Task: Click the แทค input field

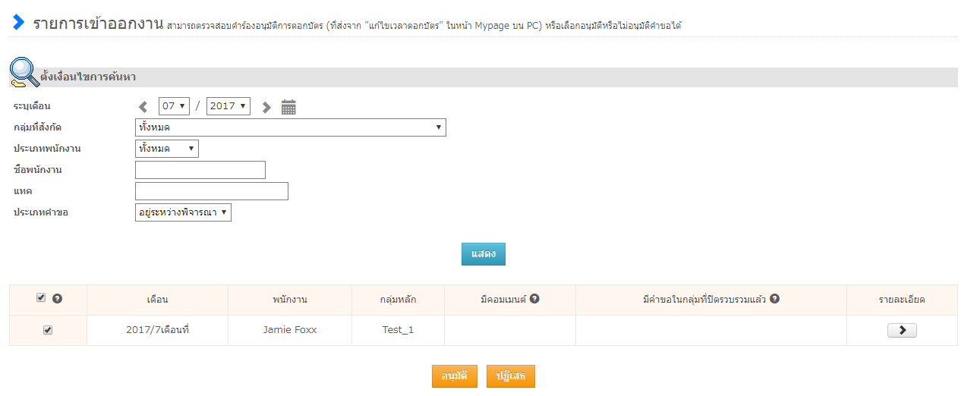Action: (211, 191)
